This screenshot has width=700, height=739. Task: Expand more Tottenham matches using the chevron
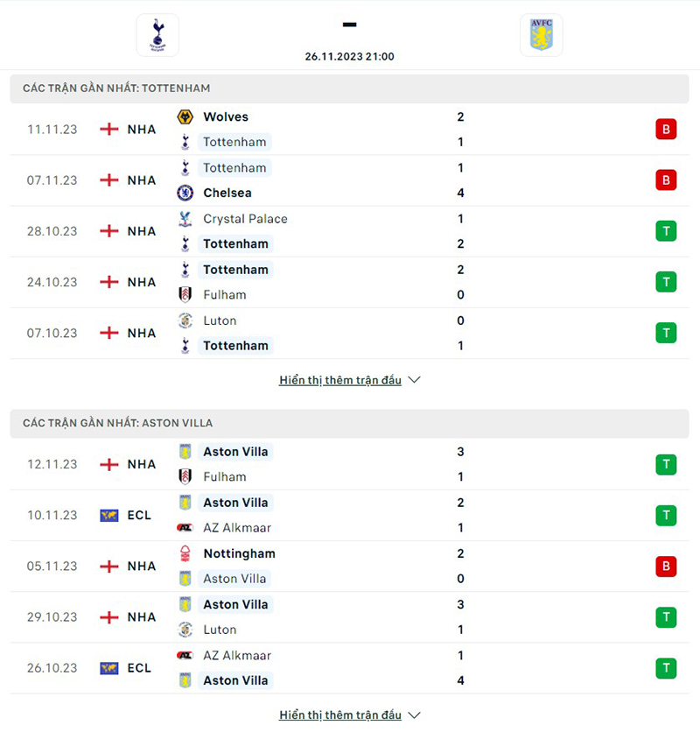(x=412, y=380)
